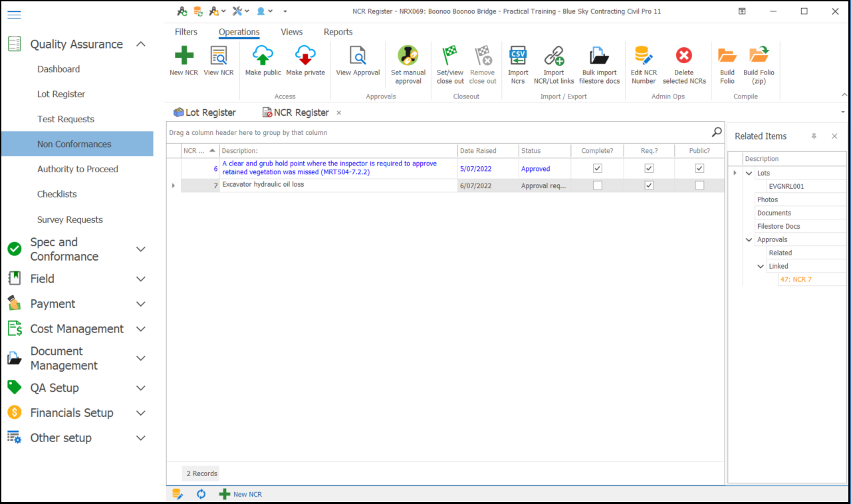Pin the Related Items panel
Screen dimensions: 851x504
coord(814,136)
